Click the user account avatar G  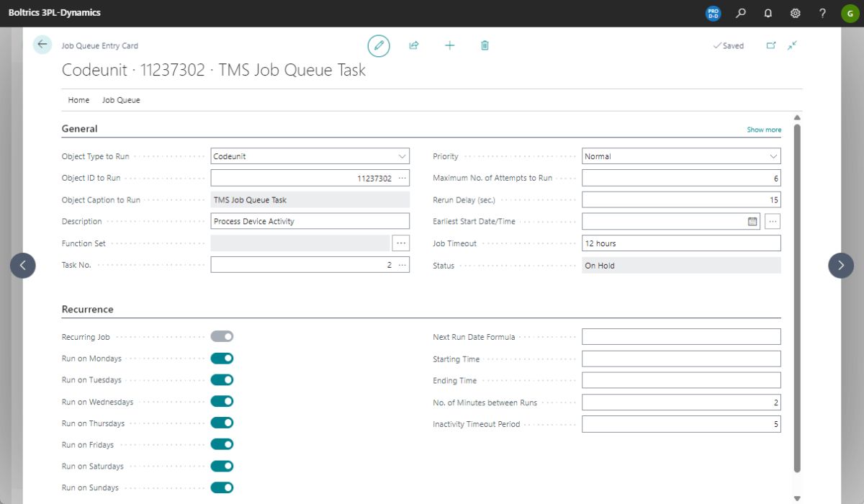click(849, 13)
